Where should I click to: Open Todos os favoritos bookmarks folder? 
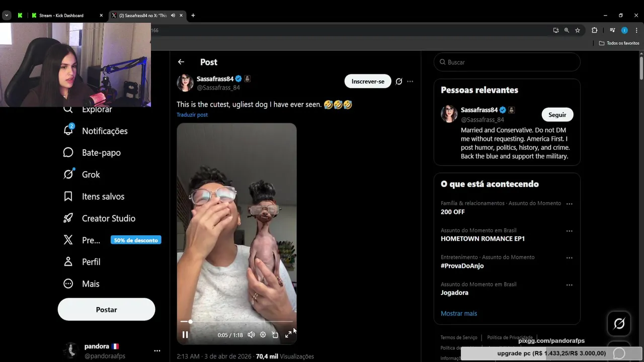(x=619, y=43)
